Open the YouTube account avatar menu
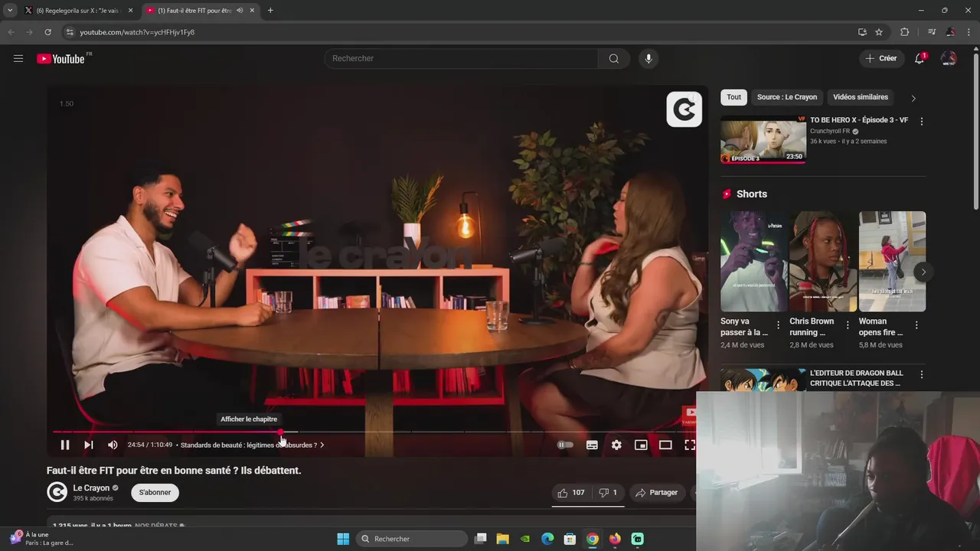980x551 pixels. (x=949, y=58)
